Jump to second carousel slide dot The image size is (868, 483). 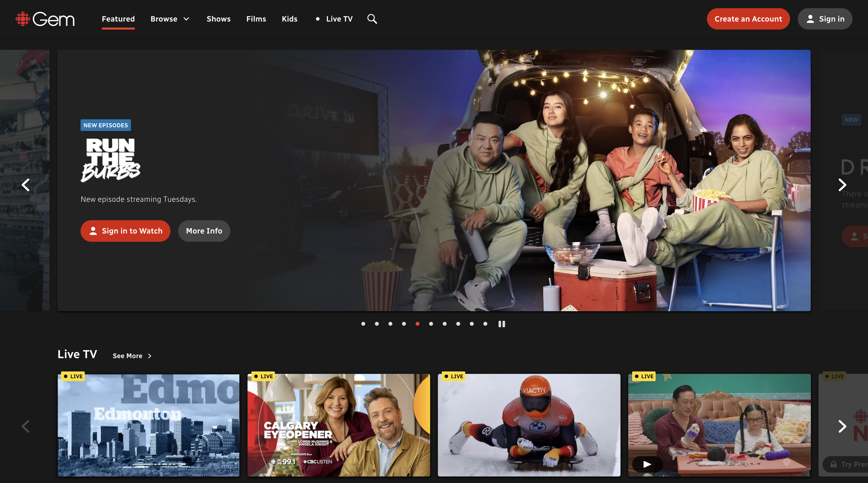click(377, 324)
